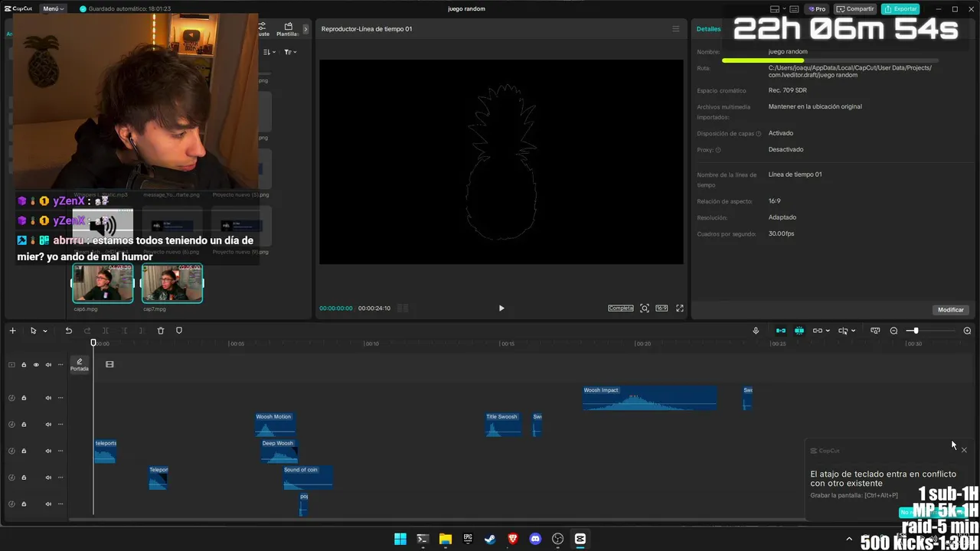This screenshot has height=551, width=980.
Task: Open the layout selector icon in title bar
Action: pyautogui.click(x=775, y=9)
